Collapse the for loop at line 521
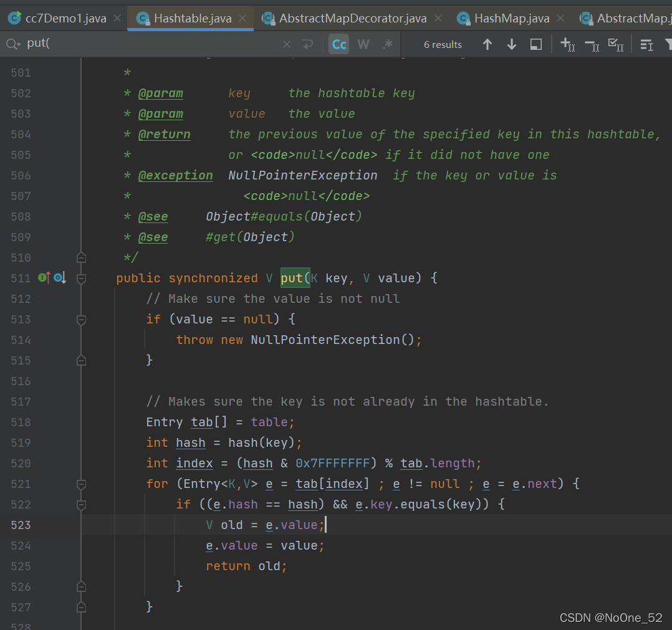 82,484
